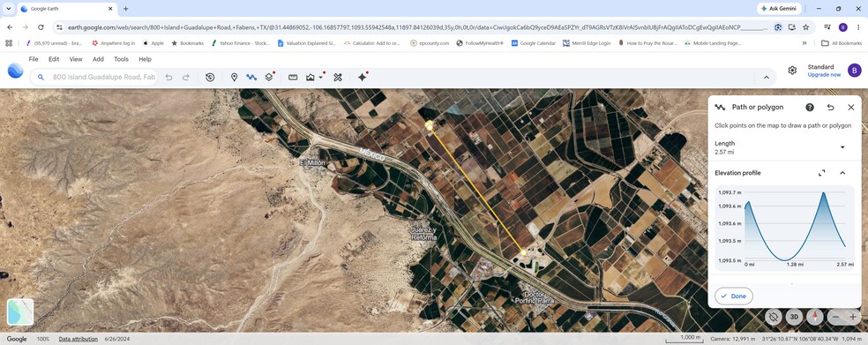Expand elevation profile to full view

[x=821, y=173]
